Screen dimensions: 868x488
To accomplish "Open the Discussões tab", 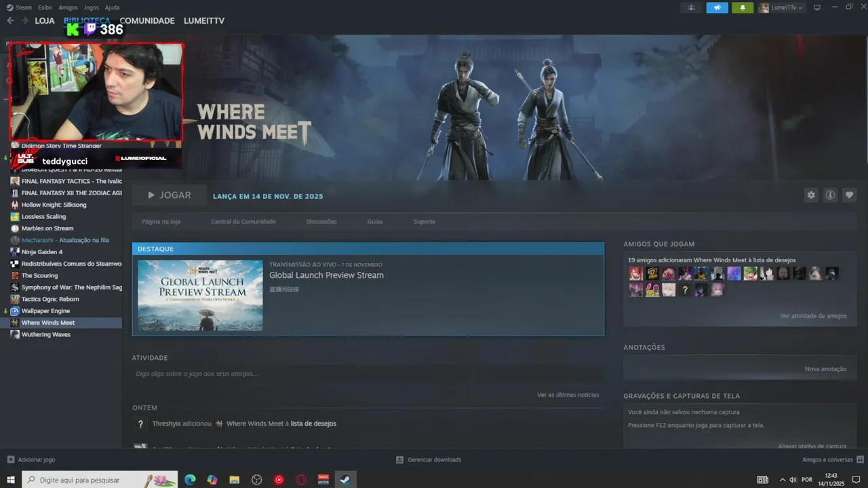I will [x=321, y=222].
